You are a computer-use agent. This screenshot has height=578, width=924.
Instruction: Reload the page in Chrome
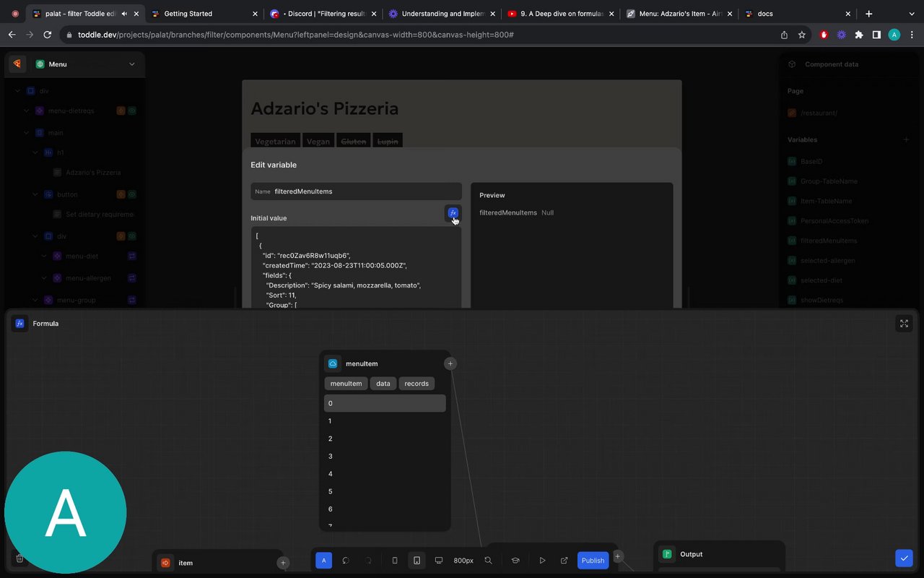click(x=48, y=35)
